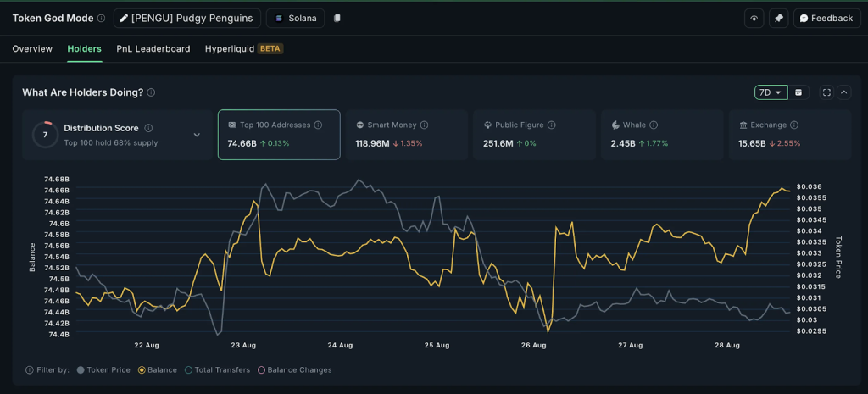Click the Smart Money mask icon
This screenshot has height=394, width=868.
[x=359, y=125]
